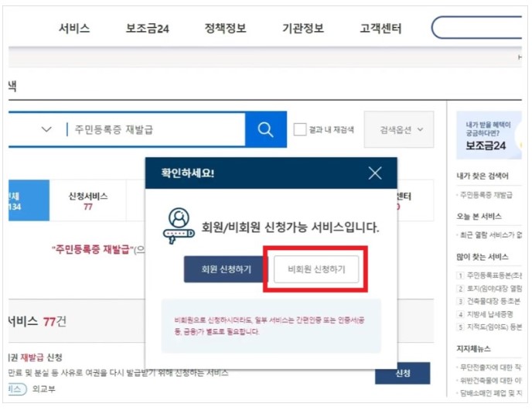The image size is (532, 414).
Task: Open the 고객센터 menu
Action: [380, 28]
